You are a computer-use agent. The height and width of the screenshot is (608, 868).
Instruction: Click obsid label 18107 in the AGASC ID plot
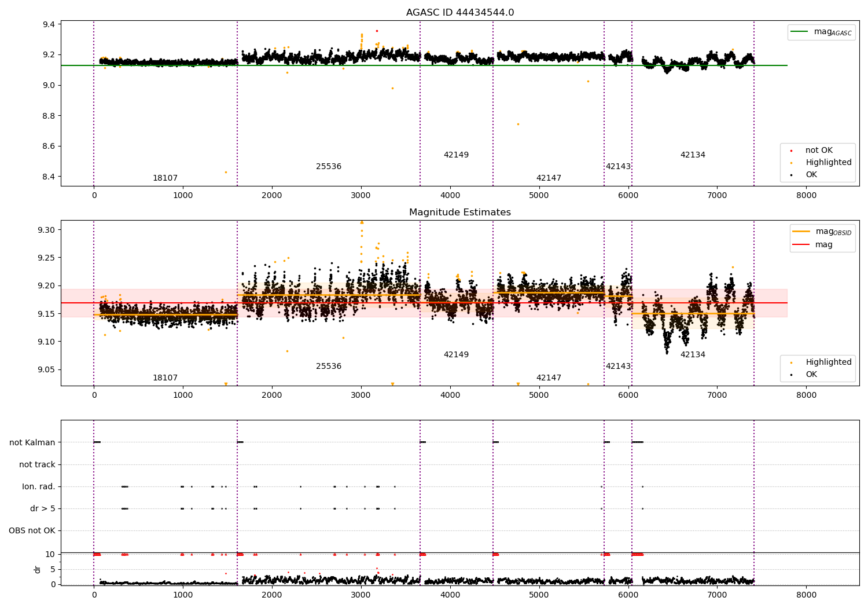(x=165, y=178)
